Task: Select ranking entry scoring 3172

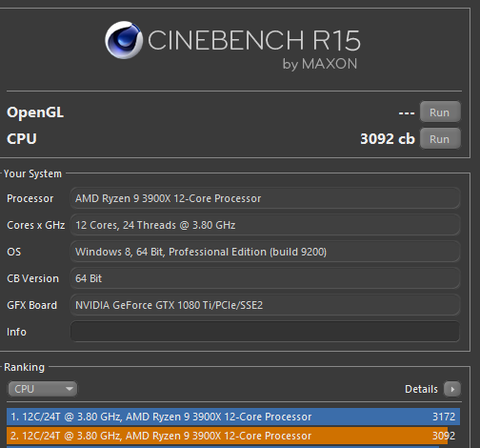Action: tap(233, 417)
